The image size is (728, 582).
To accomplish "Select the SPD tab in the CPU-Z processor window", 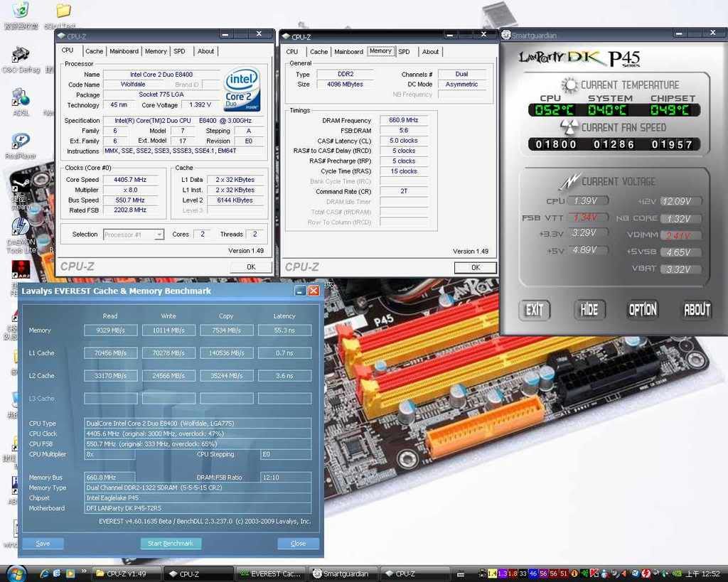I will (x=179, y=51).
